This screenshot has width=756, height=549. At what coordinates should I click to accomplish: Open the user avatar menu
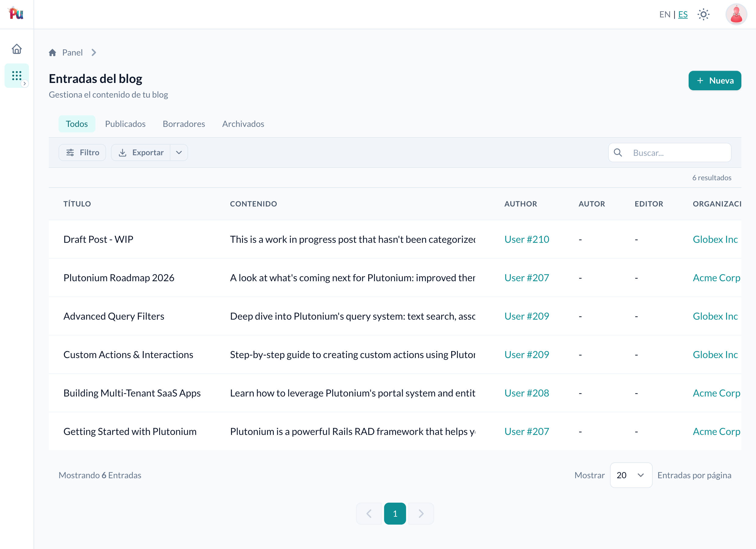(x=736, y=14)
